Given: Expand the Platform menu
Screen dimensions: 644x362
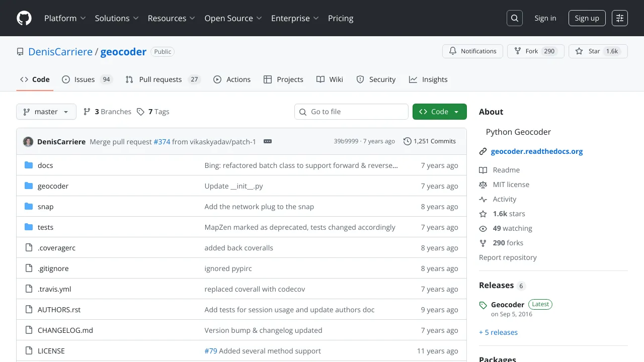Looking at the screenshot, I should 65,18.
